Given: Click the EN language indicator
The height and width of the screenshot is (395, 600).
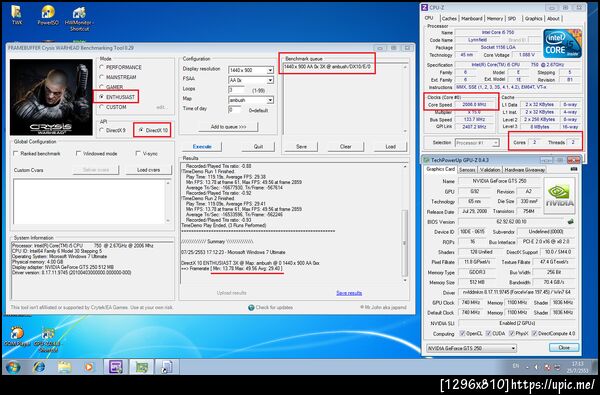Looking at the screenshot, I should pyautogui.click(x=516, y=366).
